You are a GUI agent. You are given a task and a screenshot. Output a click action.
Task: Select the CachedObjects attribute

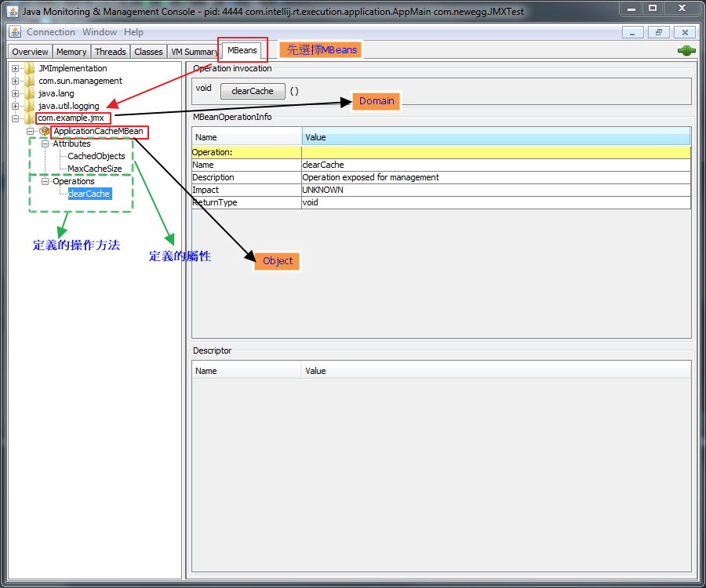[x=96, y=156]
